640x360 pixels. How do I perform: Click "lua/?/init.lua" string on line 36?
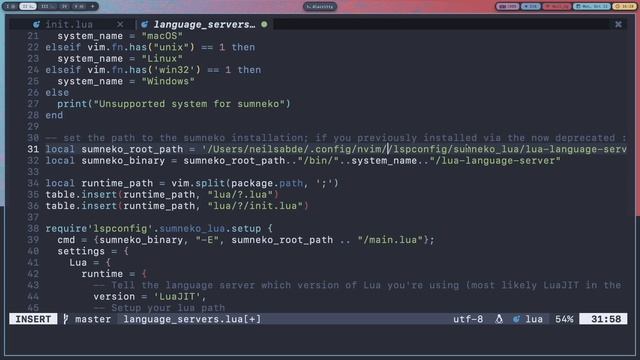click(255, 206)
